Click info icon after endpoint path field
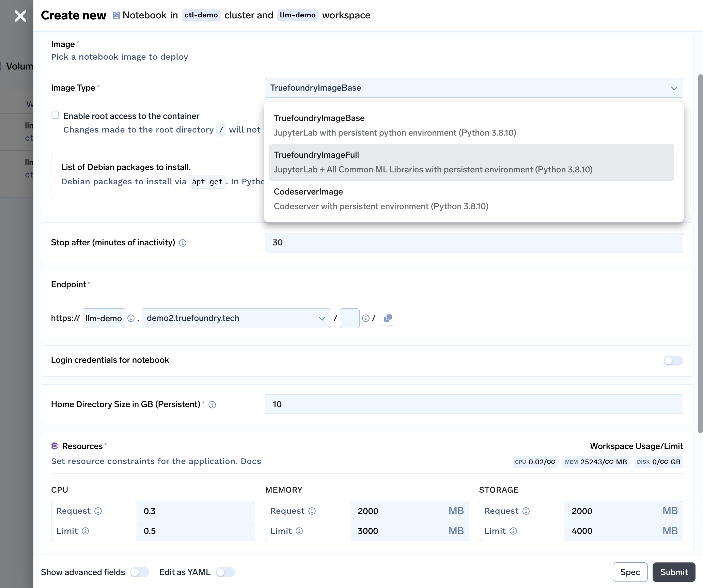This screenshot has width=703, height=588. pos(365,318)
